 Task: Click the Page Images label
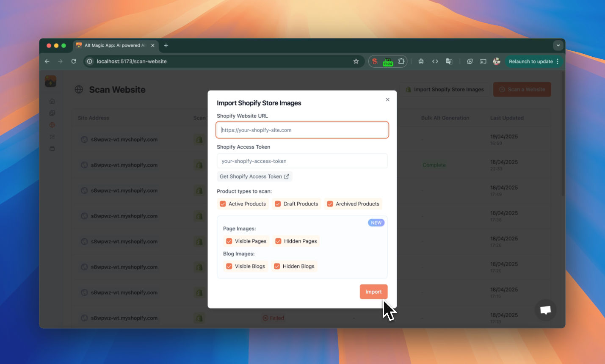click(x=240, y=229)
